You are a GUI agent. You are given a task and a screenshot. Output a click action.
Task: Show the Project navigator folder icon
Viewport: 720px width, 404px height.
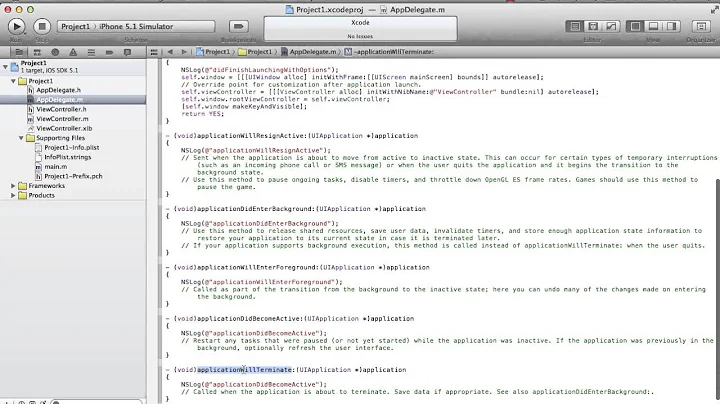(x=19, y=52)
